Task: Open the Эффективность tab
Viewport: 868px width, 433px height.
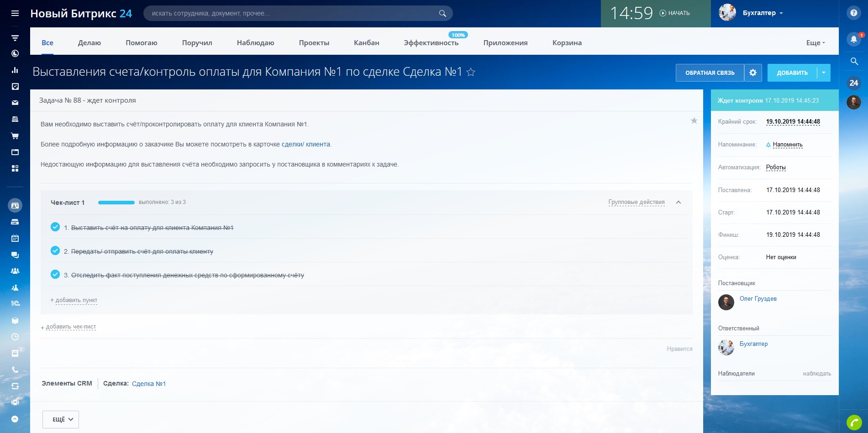Action: (x=431, y=43)
